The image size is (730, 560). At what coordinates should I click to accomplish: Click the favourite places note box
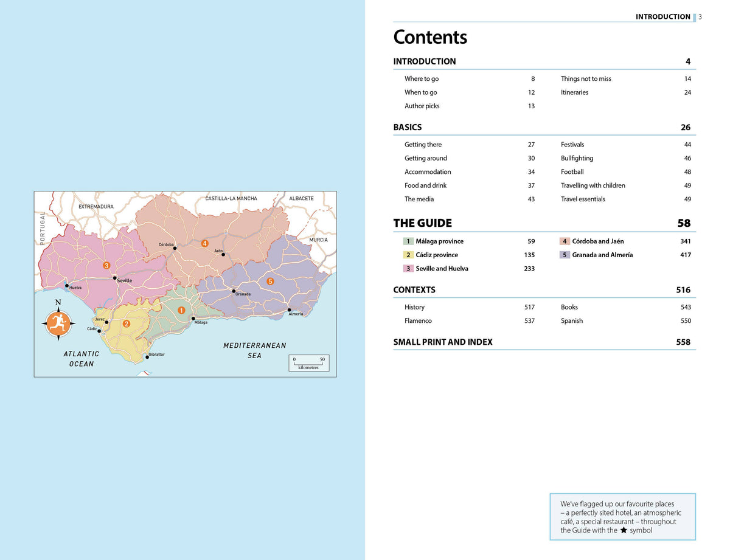point(622,517)
